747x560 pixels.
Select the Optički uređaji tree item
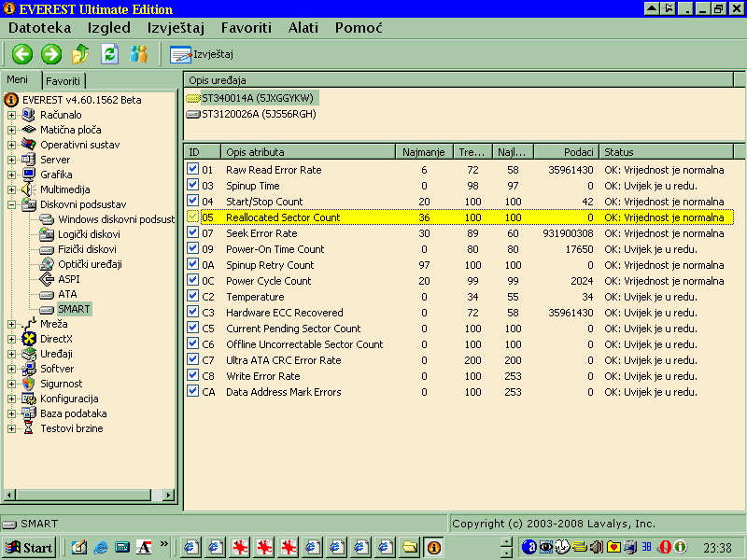pos(90,264)
